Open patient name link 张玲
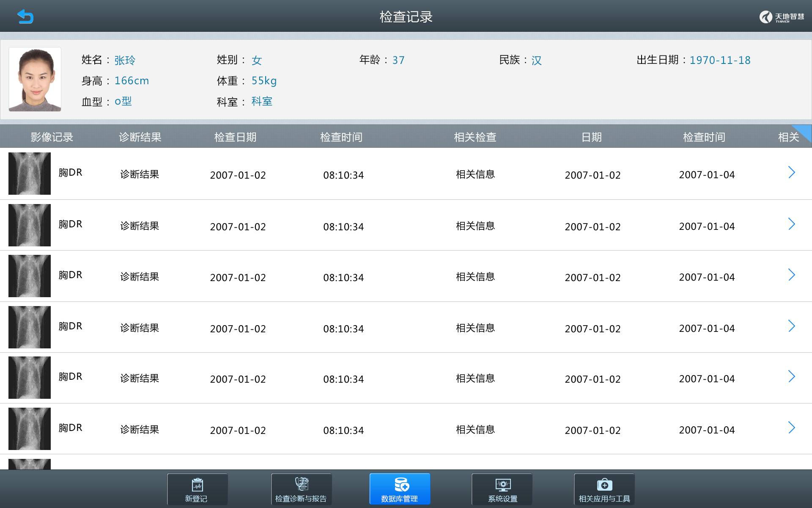 pos(125,60)
